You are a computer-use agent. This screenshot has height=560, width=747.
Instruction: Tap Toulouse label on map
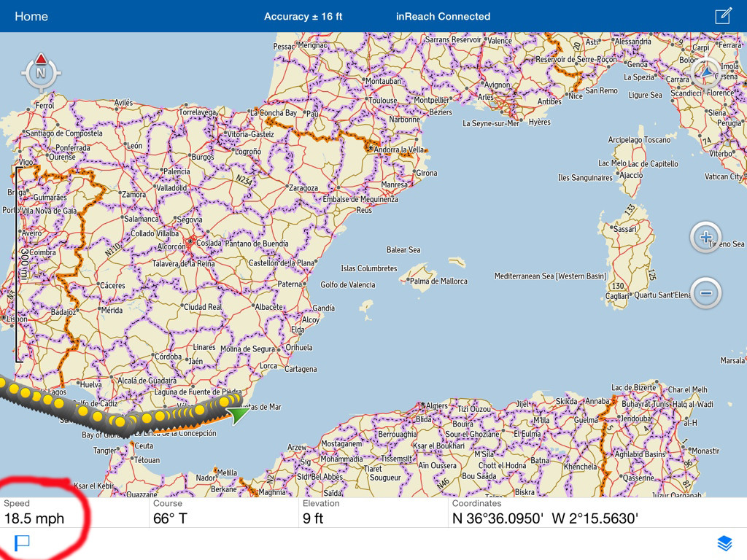click(x=382, y=101)
